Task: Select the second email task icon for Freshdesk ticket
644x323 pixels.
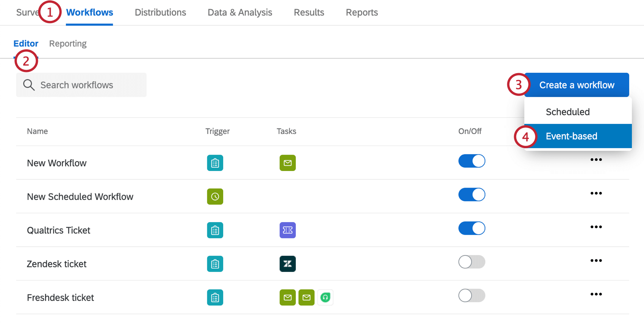Action: (x=306, y=298)
